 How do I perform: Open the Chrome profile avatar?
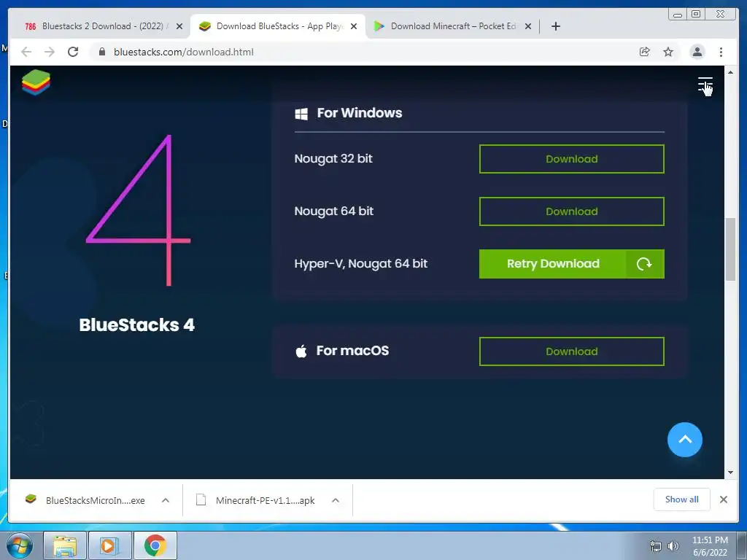pyautogui.click(x=697, y=52)
